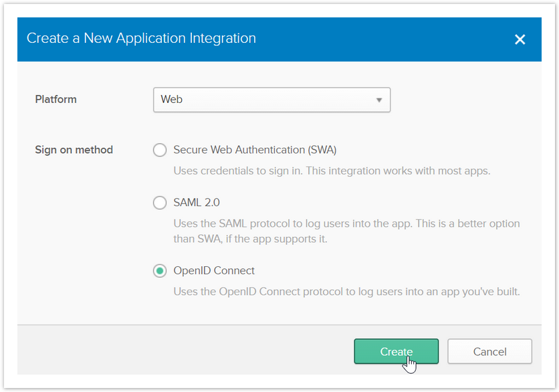Screen dimensions: 559x392
Task: Click the 'Secure Web Authentication (SWA)' label
Action: tap(255, 150)
